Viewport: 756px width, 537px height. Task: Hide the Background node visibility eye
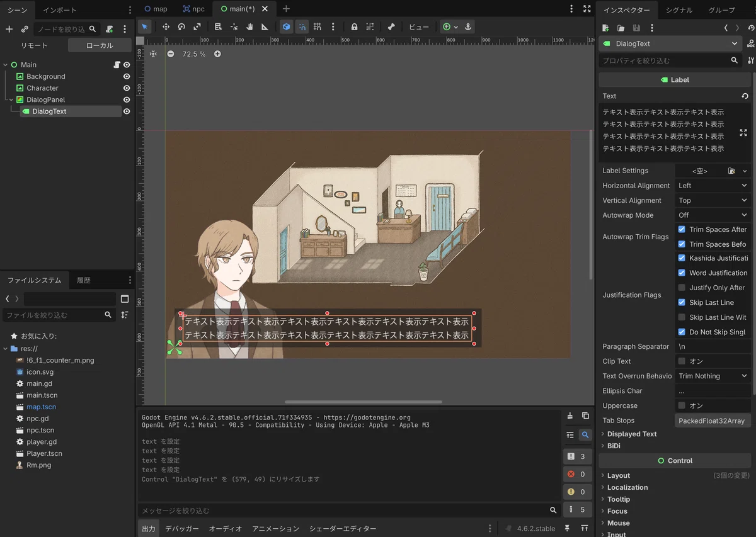[127, 76]
